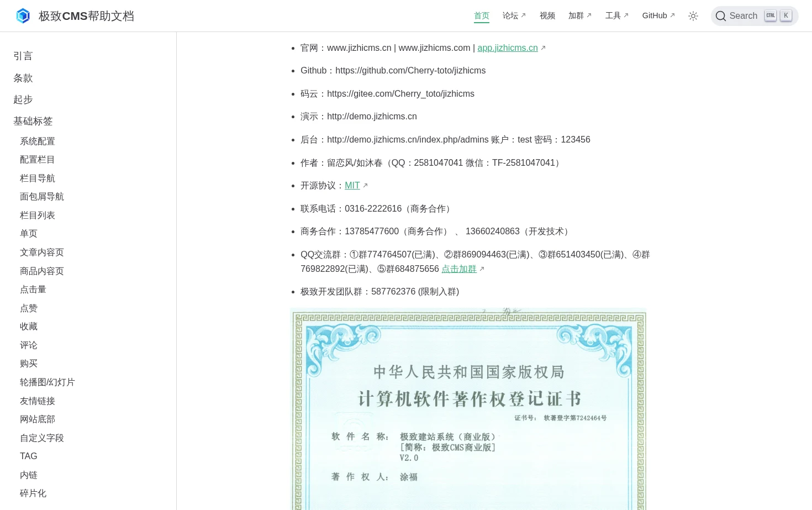
Task: Open the 自定义字段 sidebar page
Action: pos(42,438)
